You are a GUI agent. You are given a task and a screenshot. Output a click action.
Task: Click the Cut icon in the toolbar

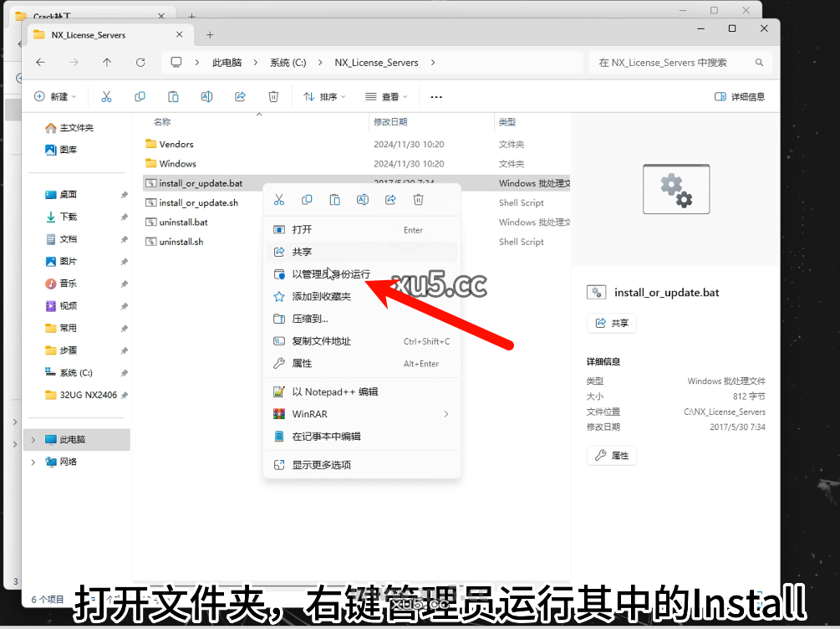pyautogui.click(x=106, y=96)
